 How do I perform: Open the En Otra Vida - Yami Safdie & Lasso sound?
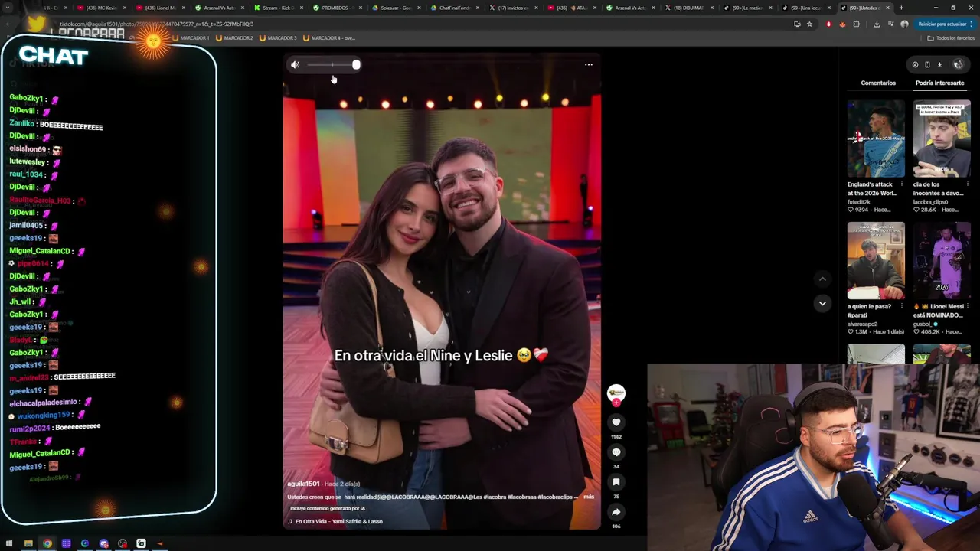point(338,521)
